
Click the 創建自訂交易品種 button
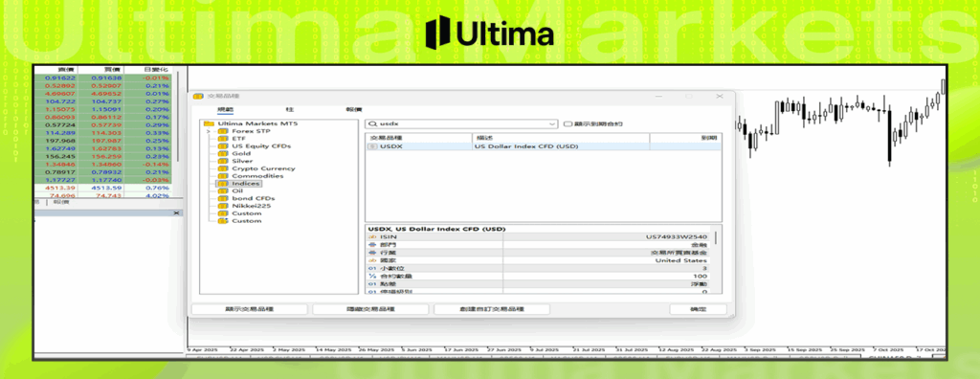click(492, 309)
